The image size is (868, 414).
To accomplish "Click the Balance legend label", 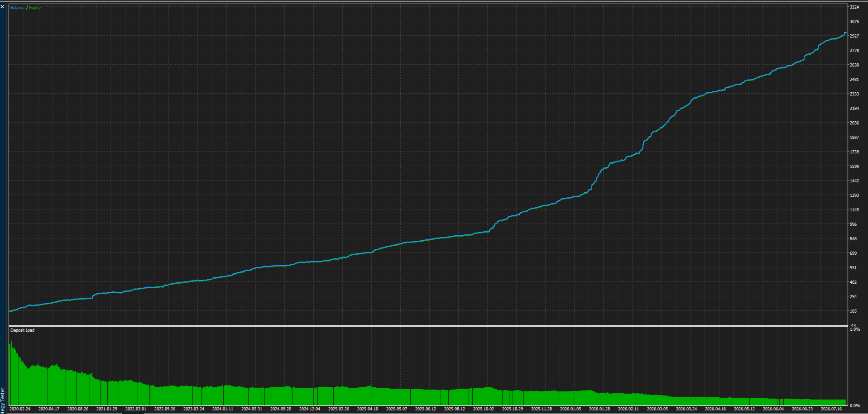I will pos(18,8).
